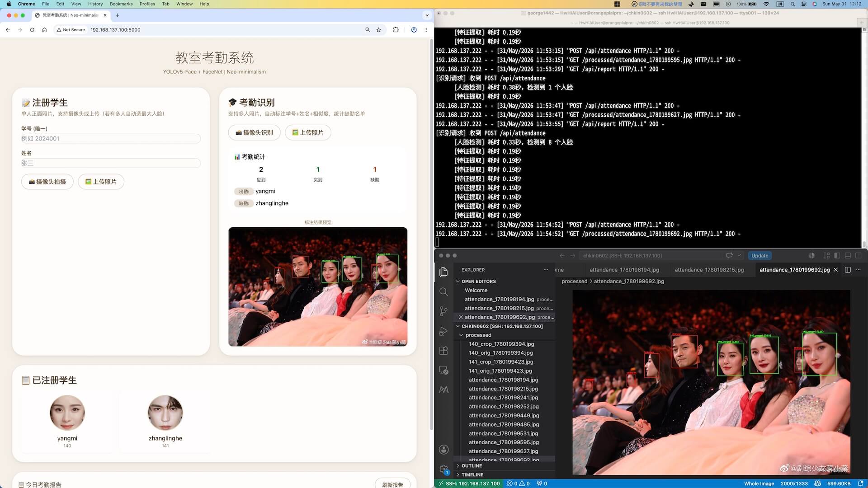The height and width of the screenshot is (488, 868).
Task: Focus the 姓名 input field
Action: pos(111,163)
